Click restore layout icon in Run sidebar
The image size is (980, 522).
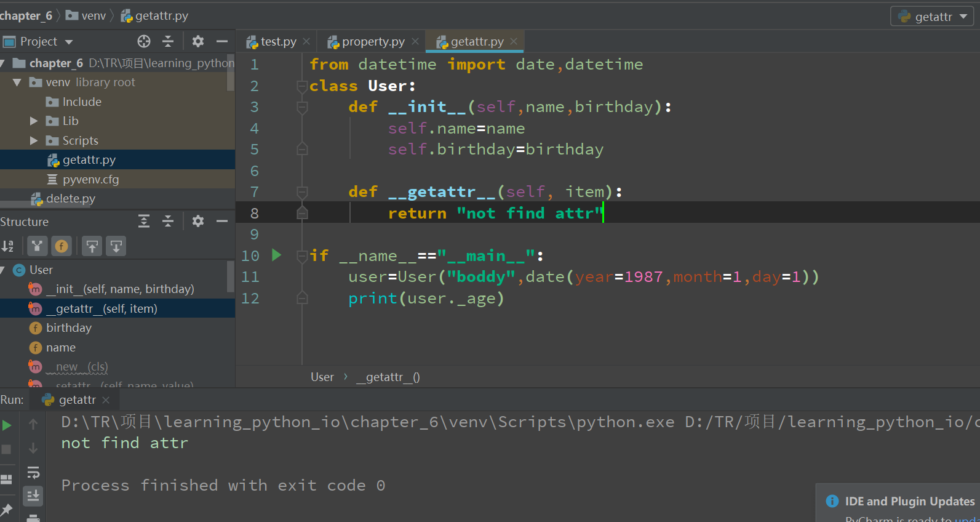(x=7, y=479)
